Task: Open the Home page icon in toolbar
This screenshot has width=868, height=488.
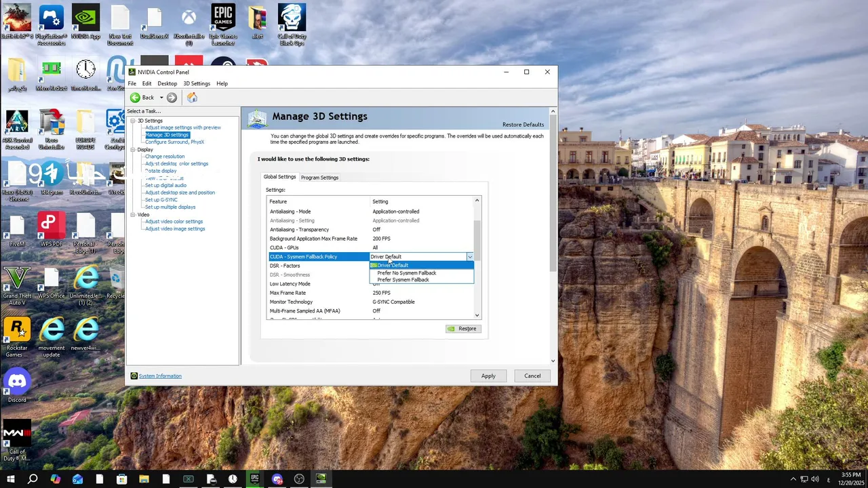Action: point(192,98)
